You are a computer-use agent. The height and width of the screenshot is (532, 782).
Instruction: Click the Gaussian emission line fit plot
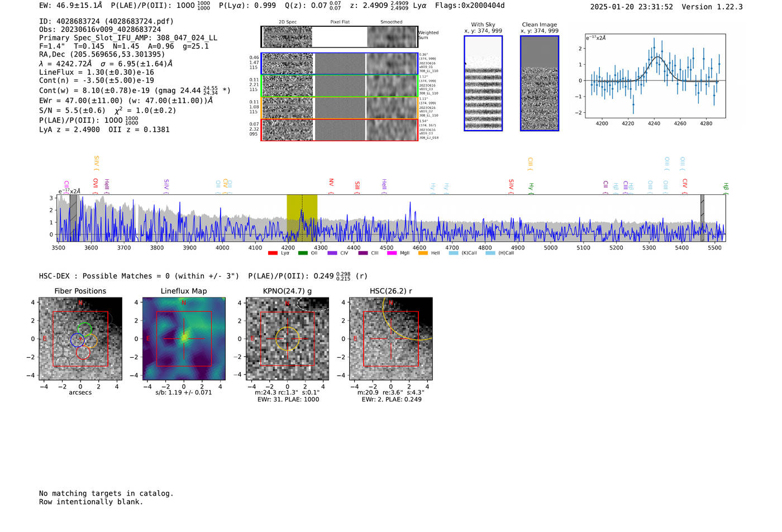point(655,76)
